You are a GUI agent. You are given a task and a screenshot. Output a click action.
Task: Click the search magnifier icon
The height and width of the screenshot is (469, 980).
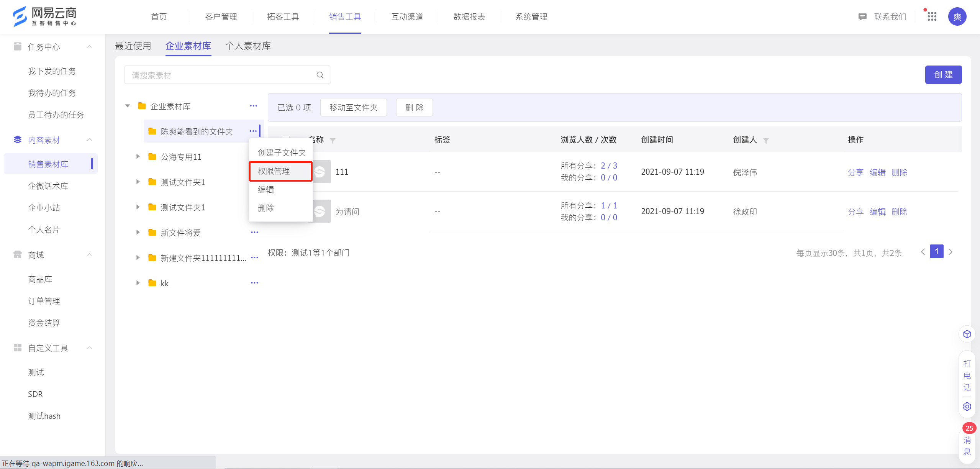coord(320,75)
